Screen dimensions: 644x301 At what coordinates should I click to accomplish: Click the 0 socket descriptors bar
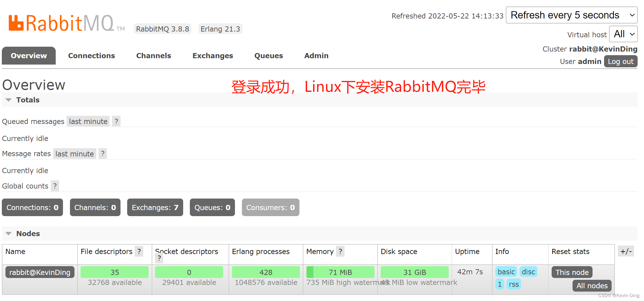coord(189,272)
